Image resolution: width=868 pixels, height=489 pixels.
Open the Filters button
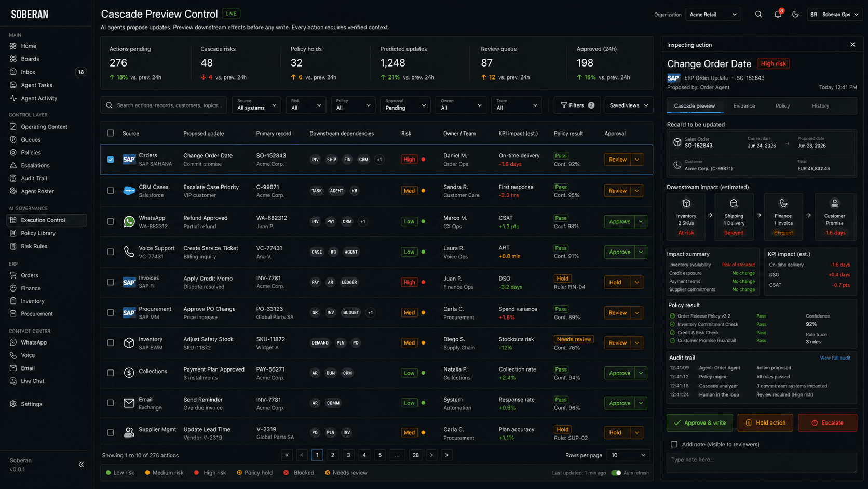point(577,105)
